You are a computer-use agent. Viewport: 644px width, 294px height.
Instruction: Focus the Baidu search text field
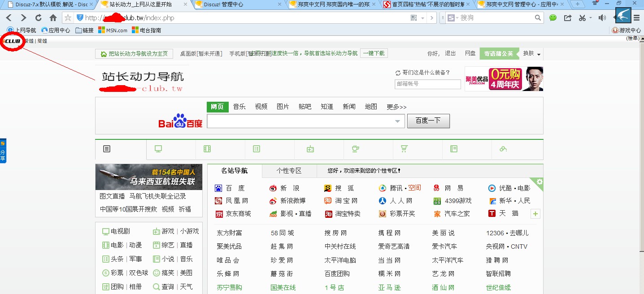(305, 121)
